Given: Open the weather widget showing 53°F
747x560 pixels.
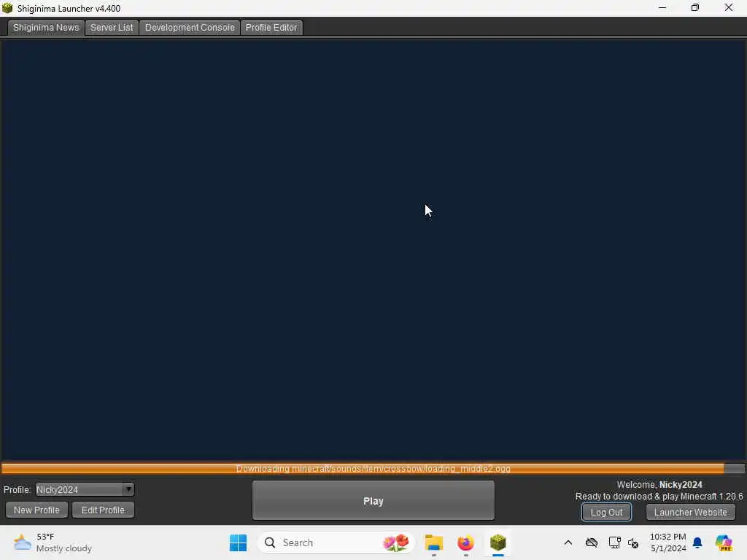Looking at the screenshot, I should coord(53,542).
